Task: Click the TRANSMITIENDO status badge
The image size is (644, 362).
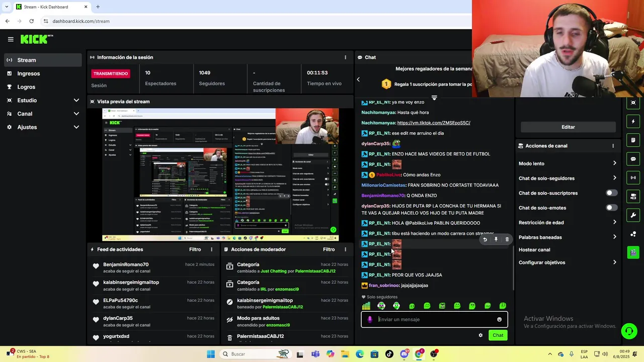Action: tap(111, 73)
